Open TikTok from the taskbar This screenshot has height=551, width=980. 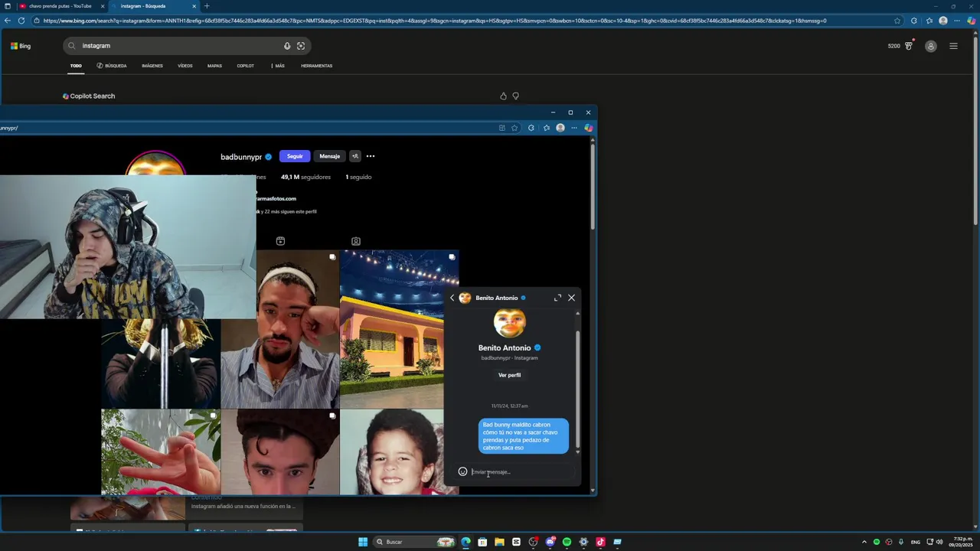600,542
